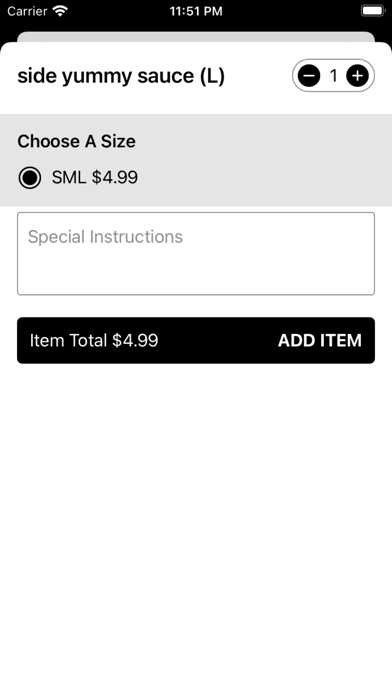Viewport: 392px width, 696px height.
Task: Dismiss sheet via gray card behind it
Action: pyautogui.click(x=196, y=36)
